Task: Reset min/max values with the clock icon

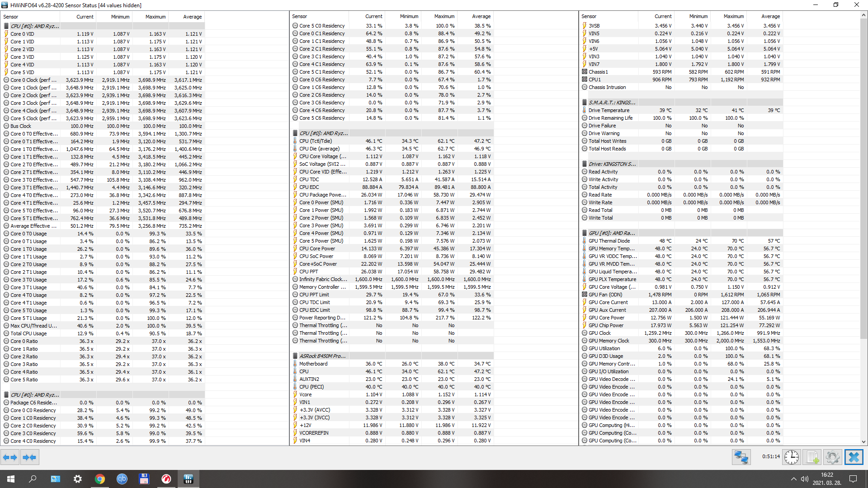Action: pos(792,457)
